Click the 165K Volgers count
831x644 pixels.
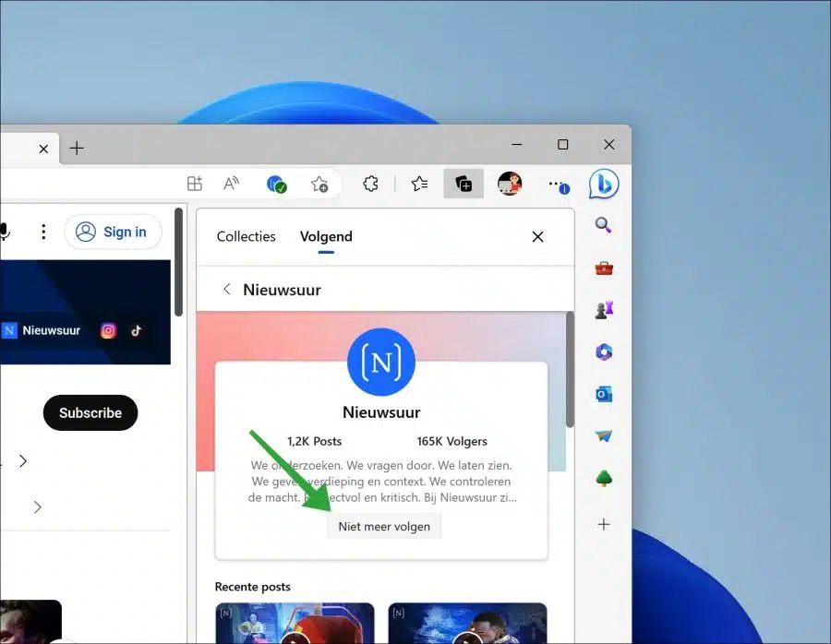(452, 441)
